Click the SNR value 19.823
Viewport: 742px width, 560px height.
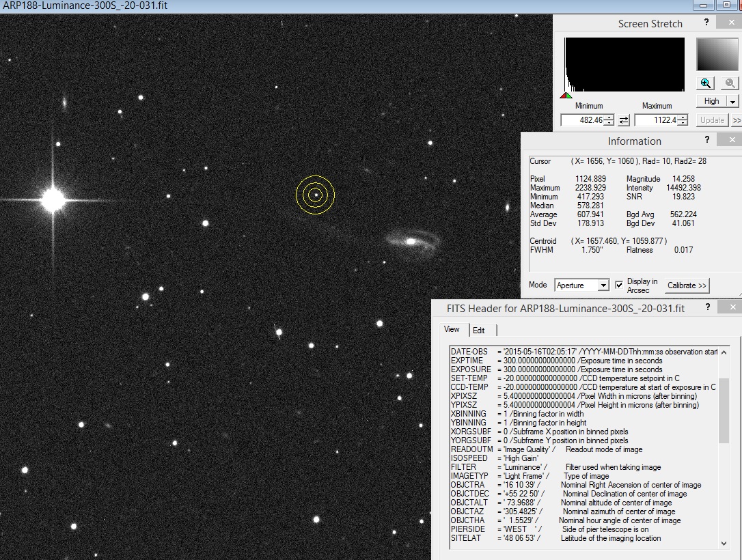pos(683,197)
